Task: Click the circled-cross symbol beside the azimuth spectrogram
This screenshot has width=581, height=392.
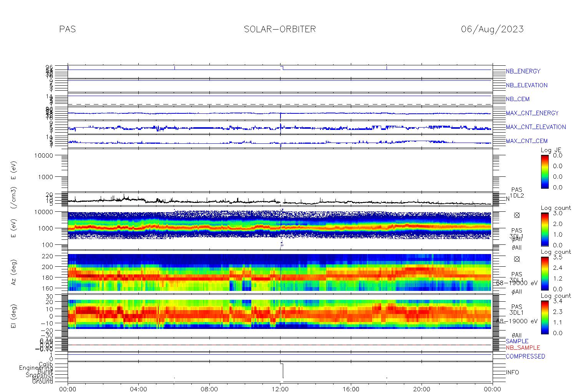Action: pos(517,259)
